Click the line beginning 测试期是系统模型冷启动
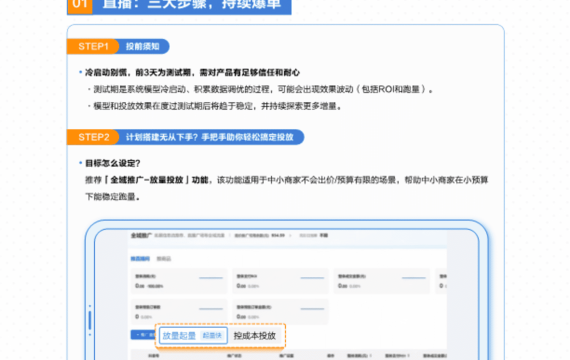The height and width of the screenshot is (360, 570). 263,89
